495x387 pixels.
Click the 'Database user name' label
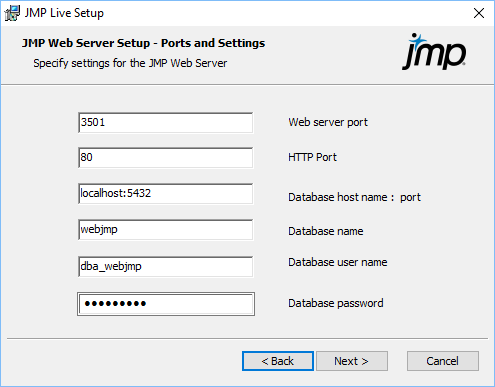click(x=338, y=262)
